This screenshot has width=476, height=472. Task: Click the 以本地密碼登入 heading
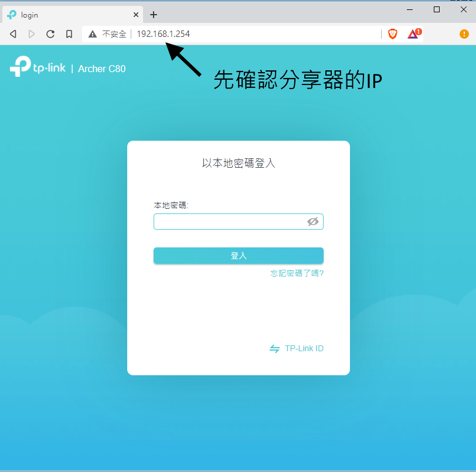click(239, 163)
